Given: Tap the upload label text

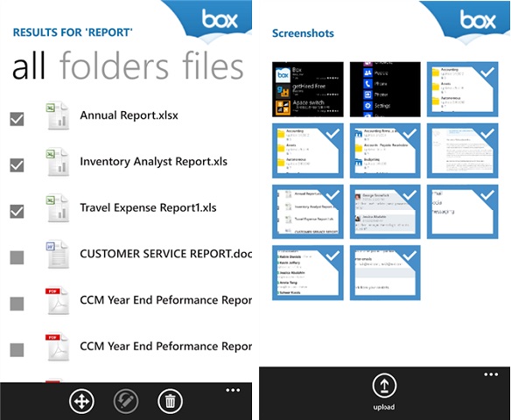Looking at the screenshot, I should (x=384, y=407).
